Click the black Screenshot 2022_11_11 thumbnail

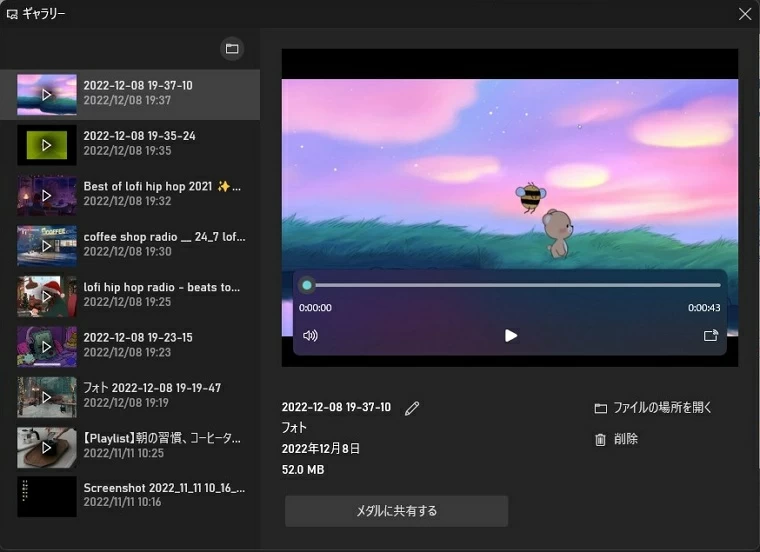click(47, 496)
